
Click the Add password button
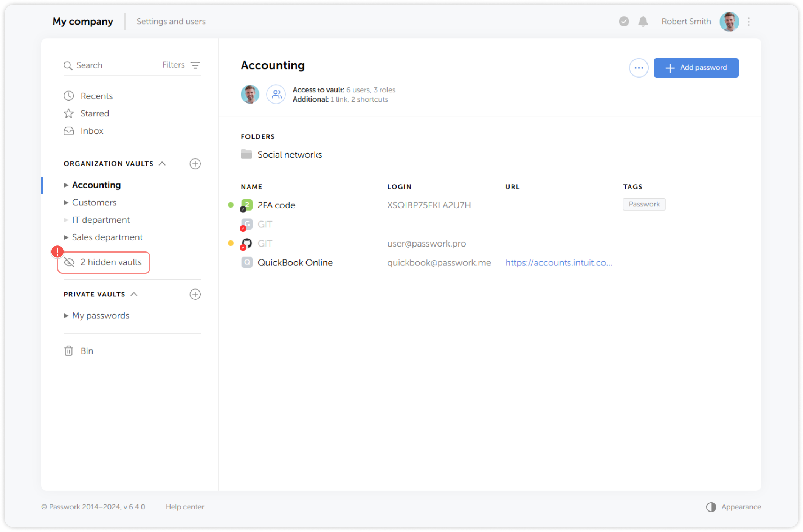696,67
